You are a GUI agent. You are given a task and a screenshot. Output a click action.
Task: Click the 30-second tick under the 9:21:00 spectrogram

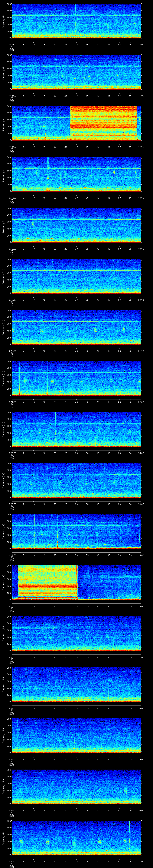coord(76,402)
